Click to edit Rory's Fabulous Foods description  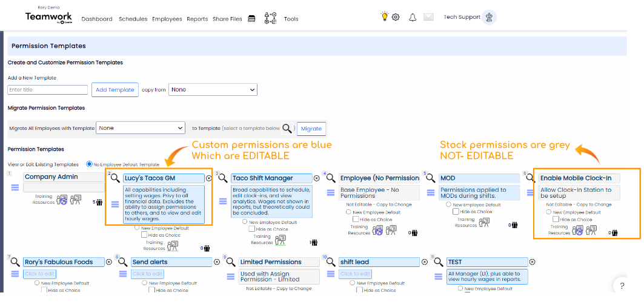click(x=40, y=274)
